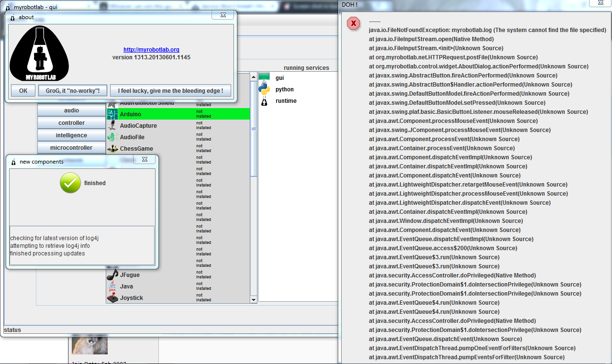Click the service list scrollbar down arrow
The height and width of the screenshot is (364, 612).
click(x=254, y=299)
